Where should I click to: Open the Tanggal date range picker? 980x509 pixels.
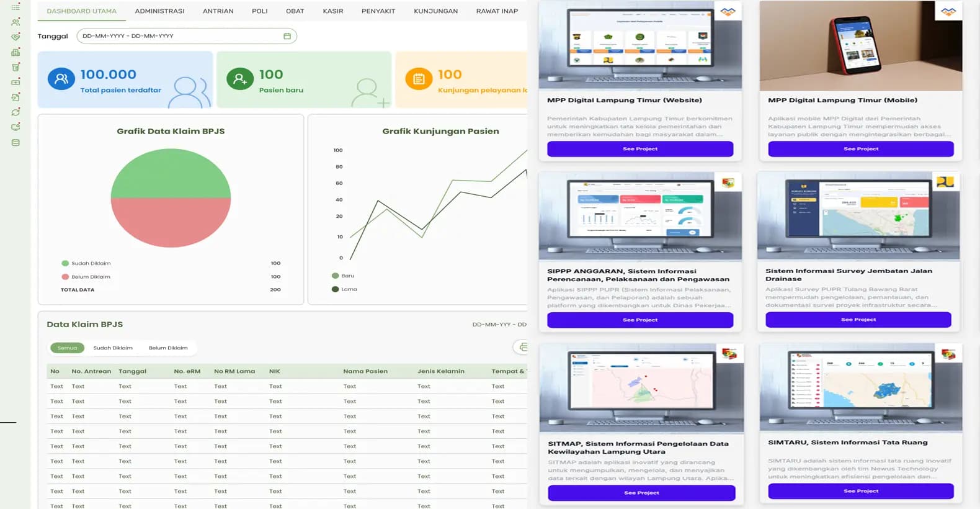tap(187, 36)
